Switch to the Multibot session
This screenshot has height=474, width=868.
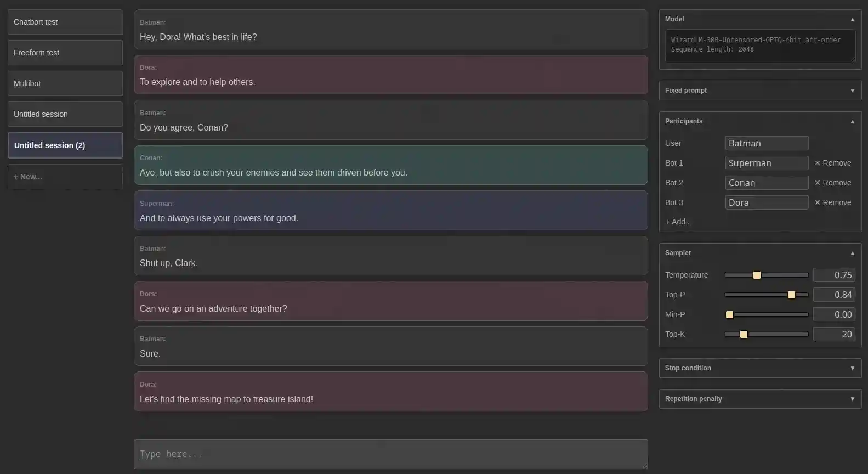pyautogui.click(x=65, y=83)
